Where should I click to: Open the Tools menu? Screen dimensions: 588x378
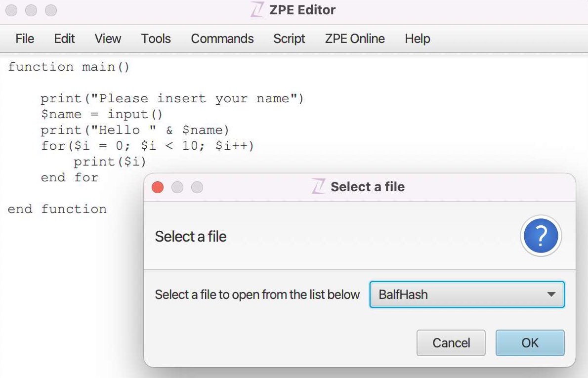[x=156, y=39]
